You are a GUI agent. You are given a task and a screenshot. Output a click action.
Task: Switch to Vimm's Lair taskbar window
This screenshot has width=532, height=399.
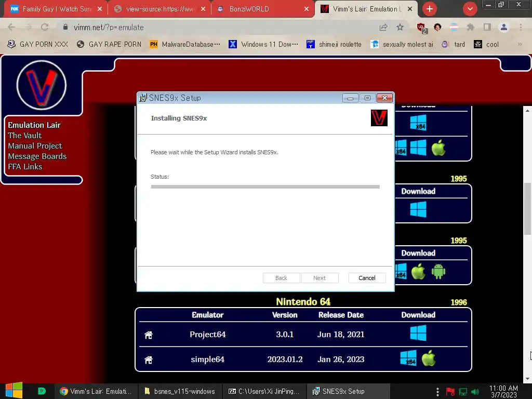coord(96,391)
